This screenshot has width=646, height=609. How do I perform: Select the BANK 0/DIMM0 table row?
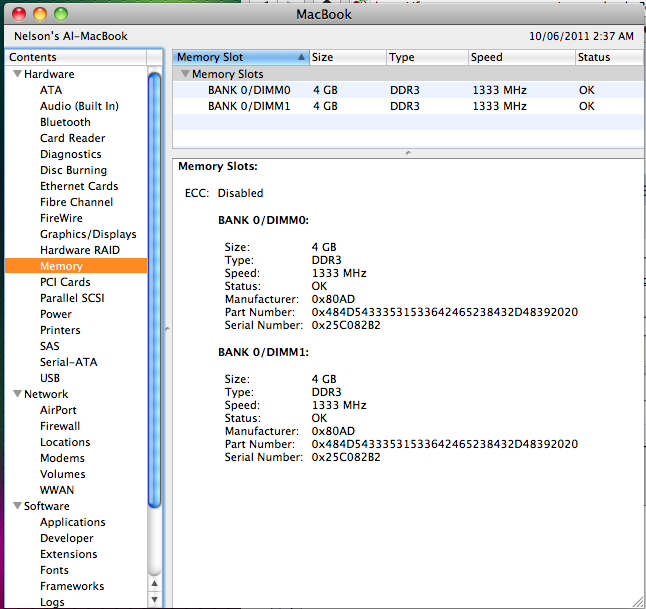tap(408, 90)
